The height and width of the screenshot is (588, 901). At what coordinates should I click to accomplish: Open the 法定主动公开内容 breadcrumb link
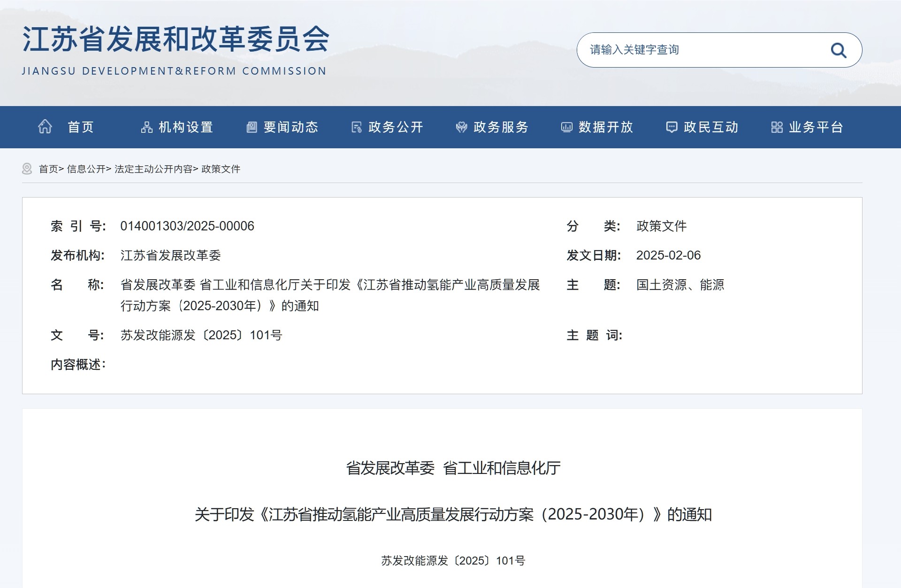pyautogui.click(x=153, y=169)
